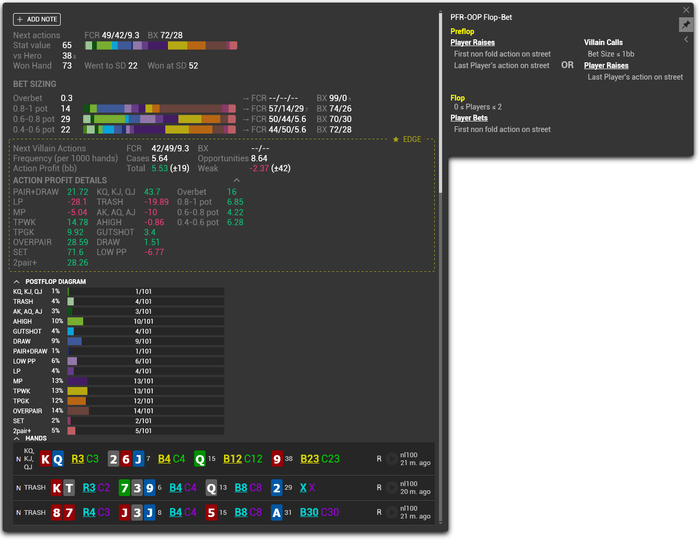The image size is (700, 540).
Task: Select the AHIGH green bar row
Action: coord(146,321)
